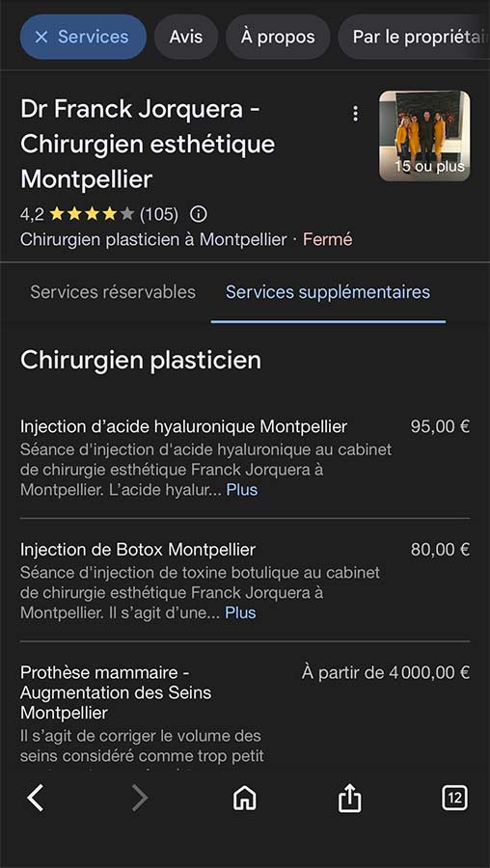This screenshot has width=490, height=868.
Task: Tap the share icon in bottom bar
Action: tap(349, 799)
